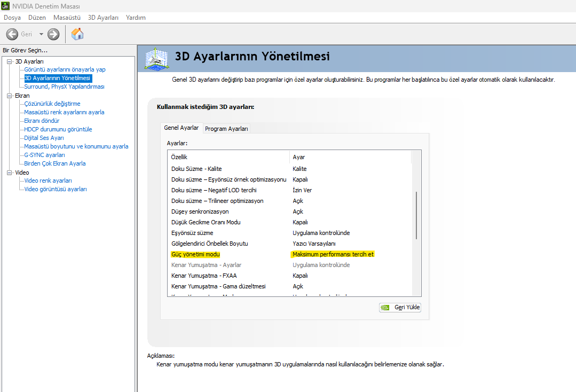Screen dimensions: 576x392
Task: Open Video görüntüsü ayarları
Action: (56, 189)
